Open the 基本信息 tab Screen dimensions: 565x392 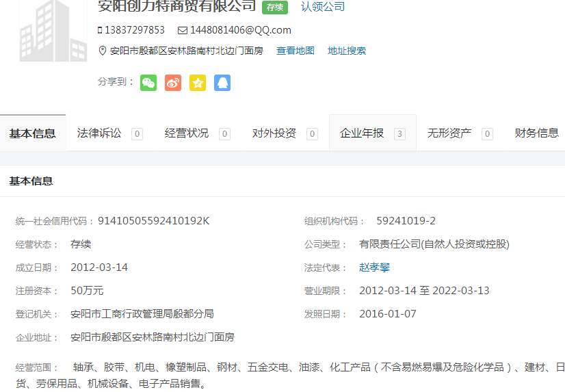(32, 133)
